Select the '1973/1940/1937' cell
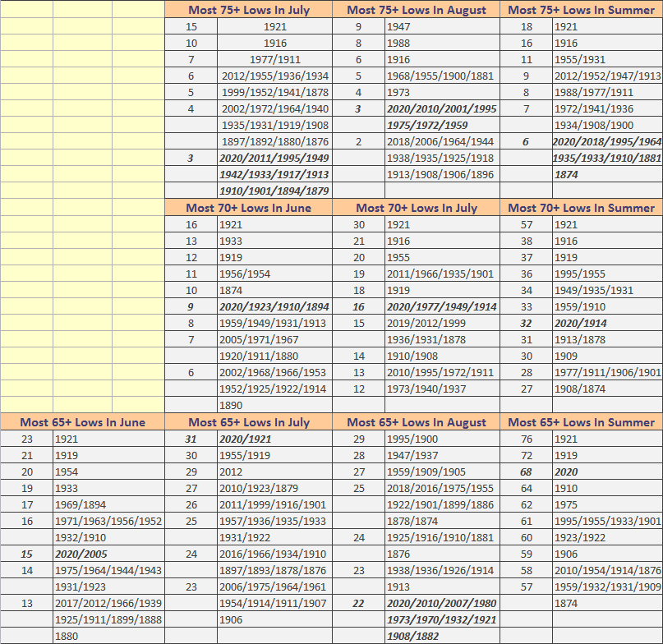Image resolution: width=663 pixels, height=644 pixels. pyautogui.click(x=442, y=389)
